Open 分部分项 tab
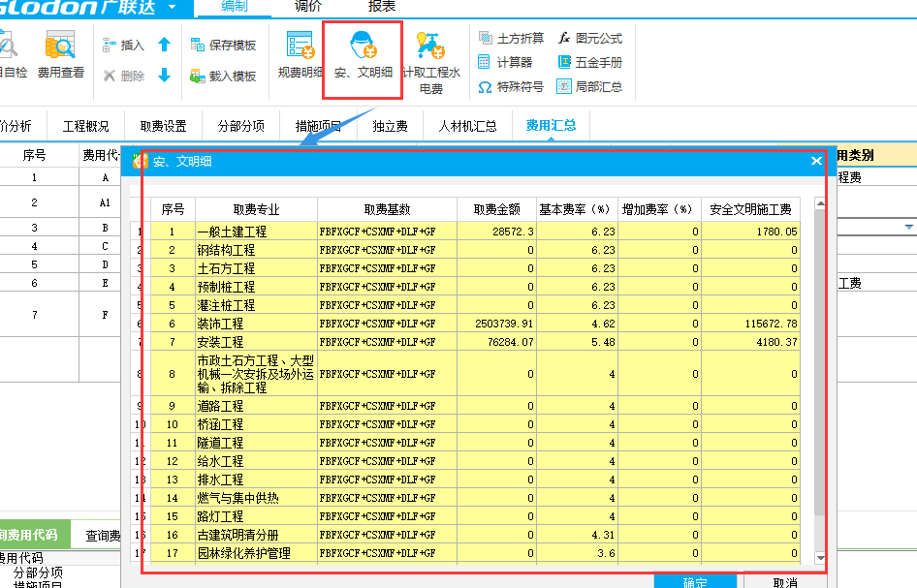The height and width of the screenshot is (588, 917). click(241, 126)
